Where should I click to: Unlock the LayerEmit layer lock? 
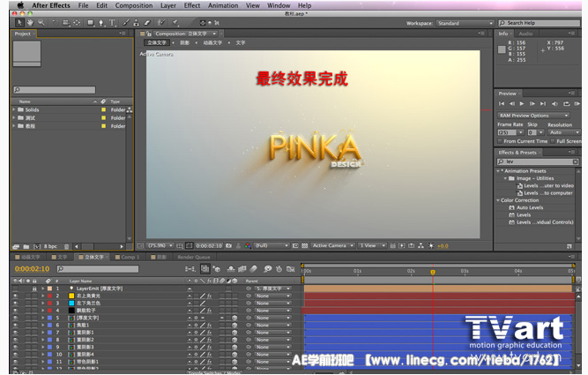tap(34, 289)
